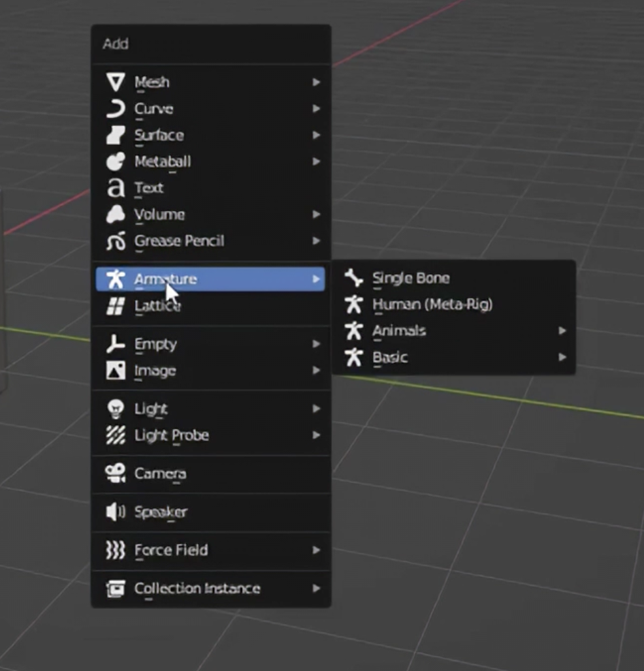Click the Image picture icon
This screenshot has height=671, width=644.
[116, 371]
